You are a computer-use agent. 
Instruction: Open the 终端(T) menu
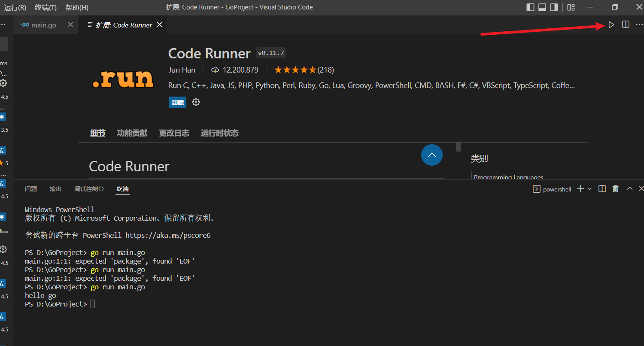(46, 7)
